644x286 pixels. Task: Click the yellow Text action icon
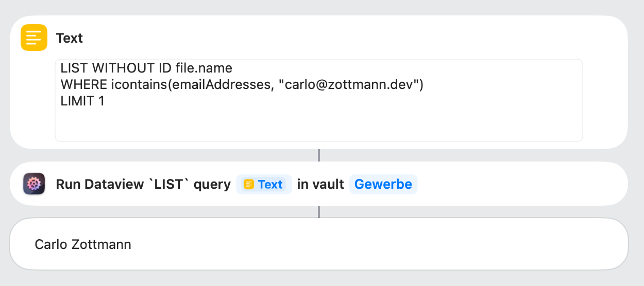tap(34, 38)
